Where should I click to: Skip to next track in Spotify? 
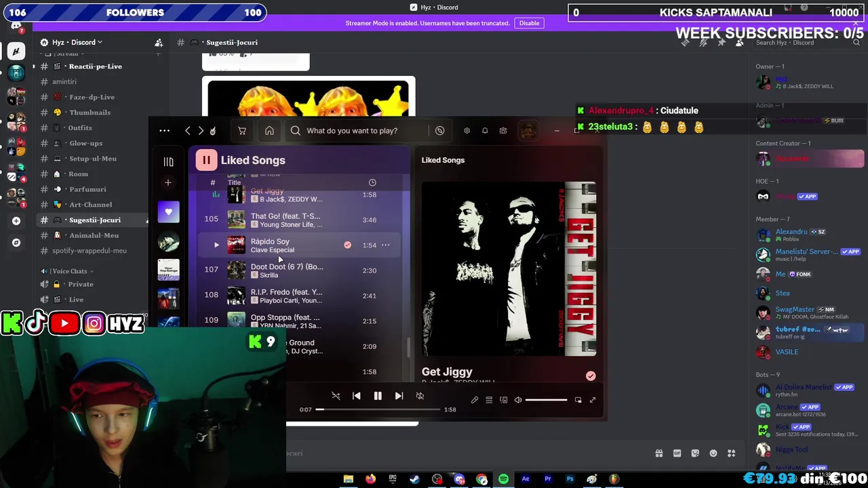coord(399,396)
